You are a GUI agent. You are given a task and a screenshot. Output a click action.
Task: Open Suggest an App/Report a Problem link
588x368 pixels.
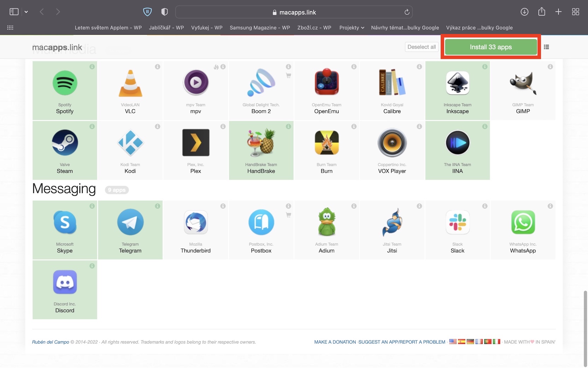click(402, 342)
